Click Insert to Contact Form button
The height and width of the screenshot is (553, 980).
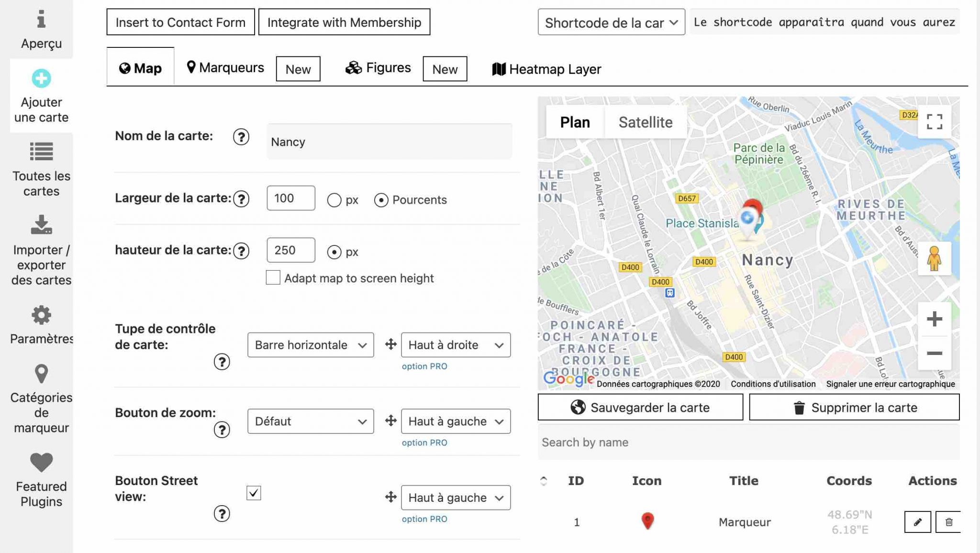click(x=180, y=22)
